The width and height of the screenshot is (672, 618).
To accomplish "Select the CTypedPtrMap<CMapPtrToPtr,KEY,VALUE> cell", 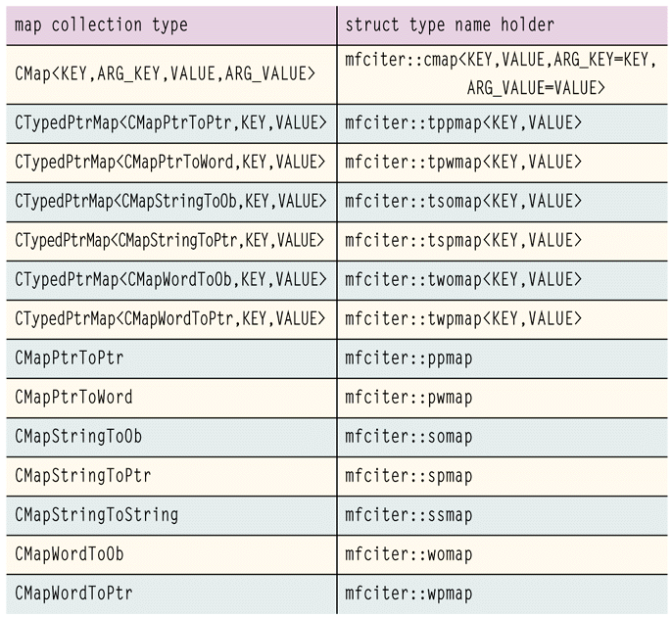I will pyautogui.click(x=170, y=122).
